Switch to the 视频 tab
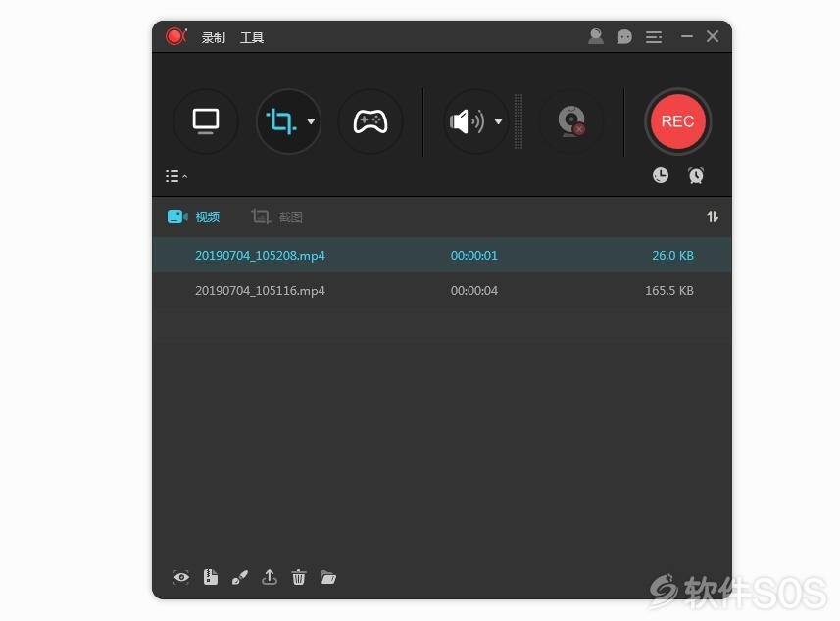 coord(193,216)
